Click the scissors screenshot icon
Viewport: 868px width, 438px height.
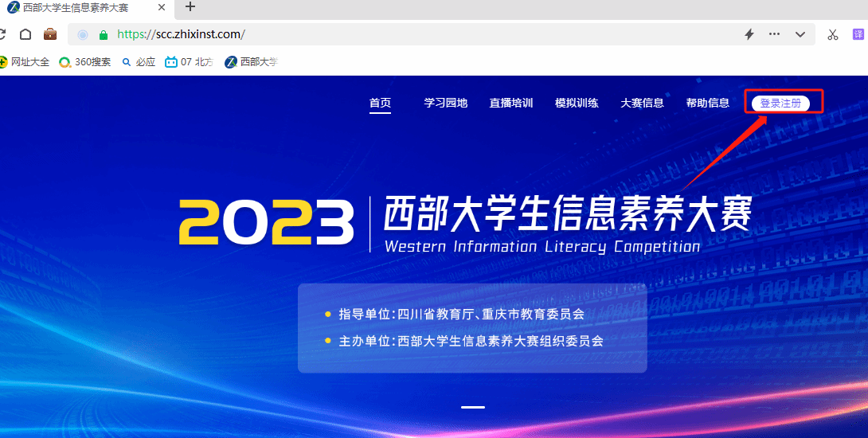click(833, 35)
